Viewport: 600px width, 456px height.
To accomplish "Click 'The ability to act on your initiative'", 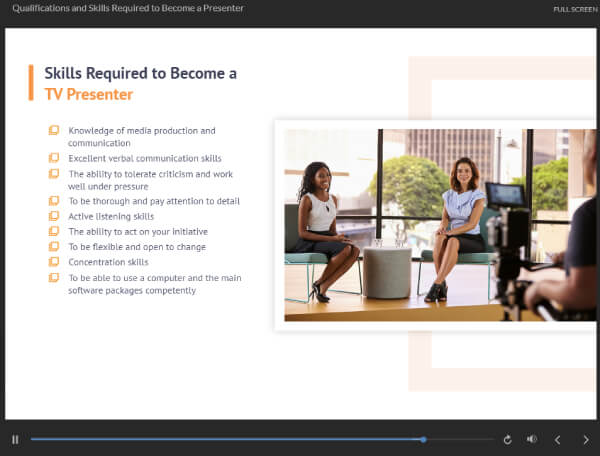I will [x=138, y=232].
